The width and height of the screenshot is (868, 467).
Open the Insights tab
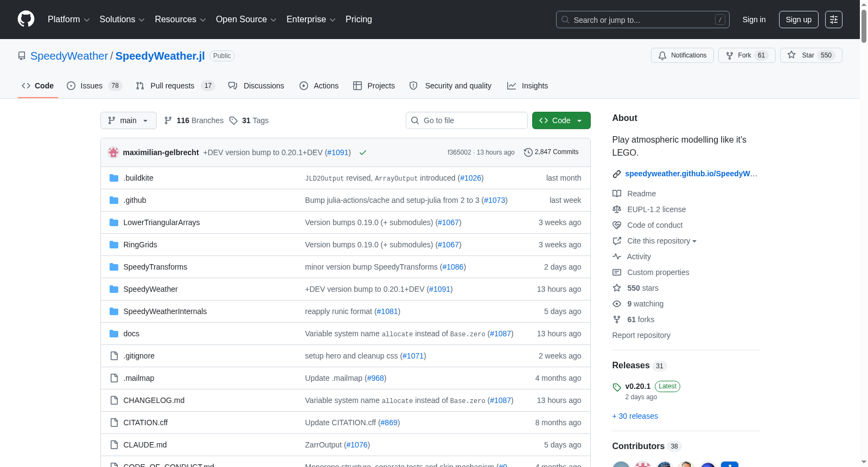coord(527,86)
